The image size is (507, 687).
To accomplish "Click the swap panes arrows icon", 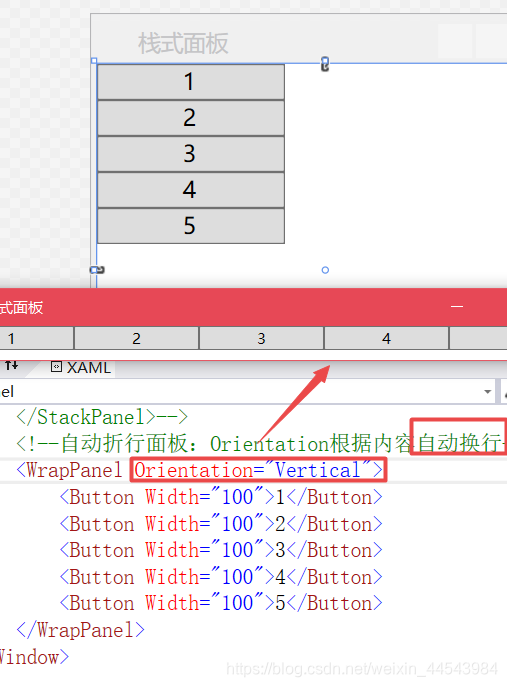I will point(12,365).
